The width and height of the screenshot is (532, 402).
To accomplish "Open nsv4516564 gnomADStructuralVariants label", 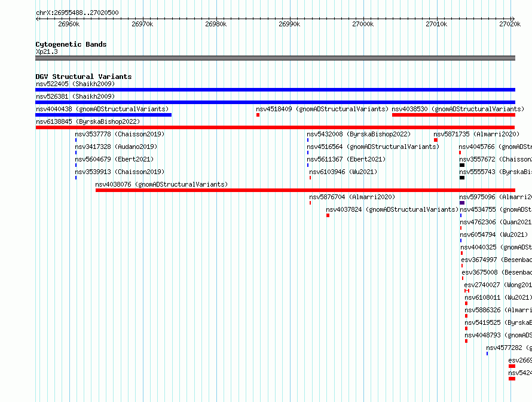I will tap(373, 147).
